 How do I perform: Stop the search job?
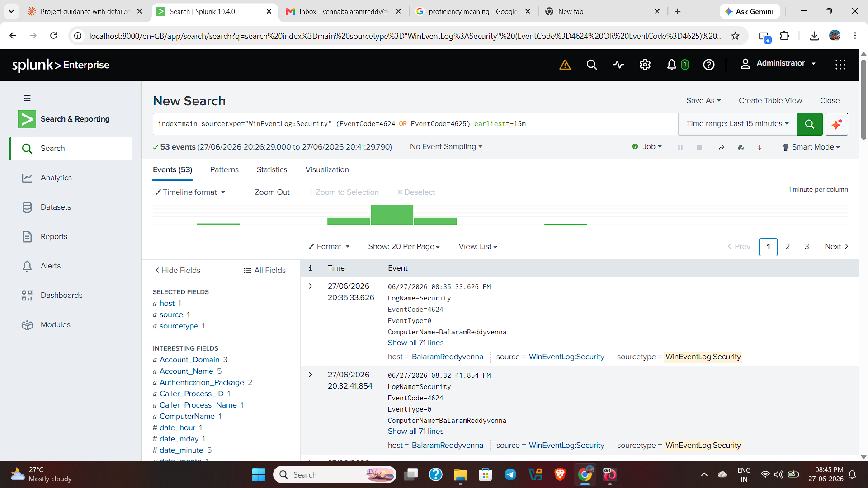click(x=699, y=147)
